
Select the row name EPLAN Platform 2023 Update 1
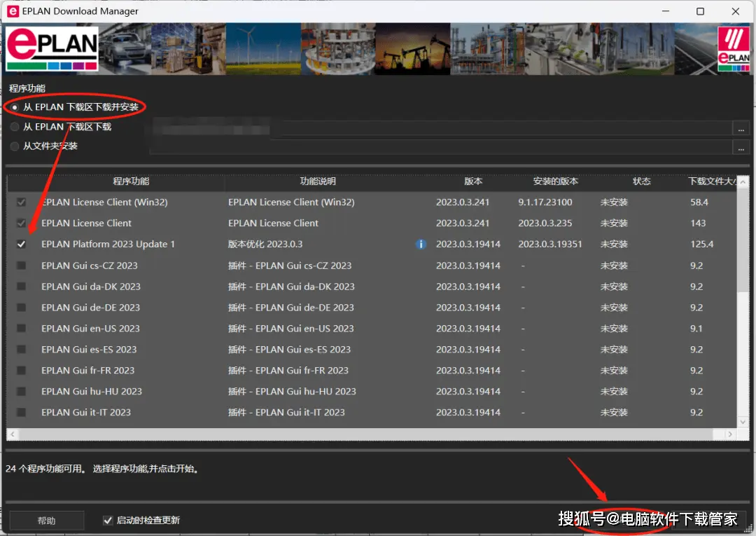click(x=108, y=244)
